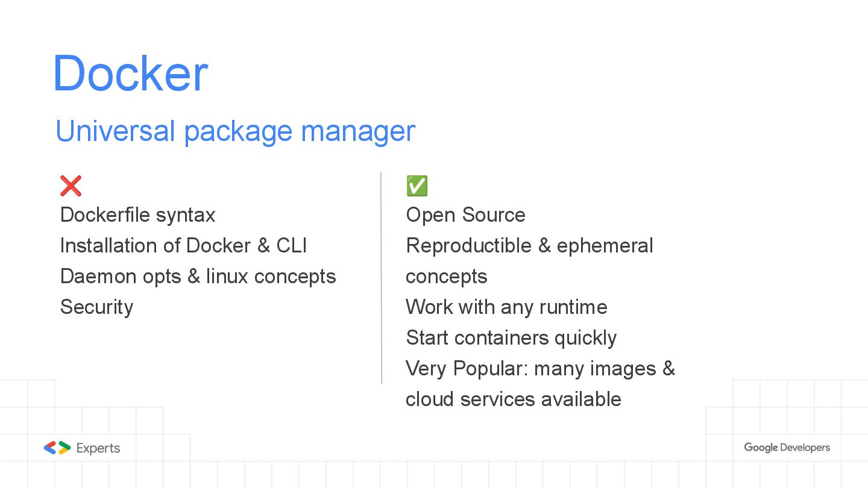Click the "Google" wordmark in the footer
The height and width of the screenshot is (488, 868).
[x=760, y=448]
